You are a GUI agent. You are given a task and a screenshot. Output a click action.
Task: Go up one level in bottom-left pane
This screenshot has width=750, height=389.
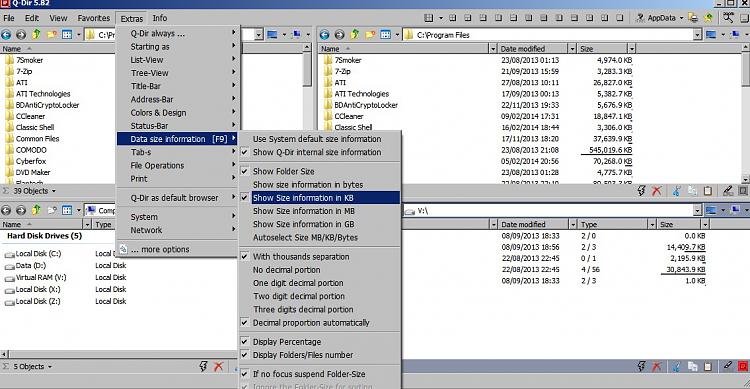pos(36,210)
